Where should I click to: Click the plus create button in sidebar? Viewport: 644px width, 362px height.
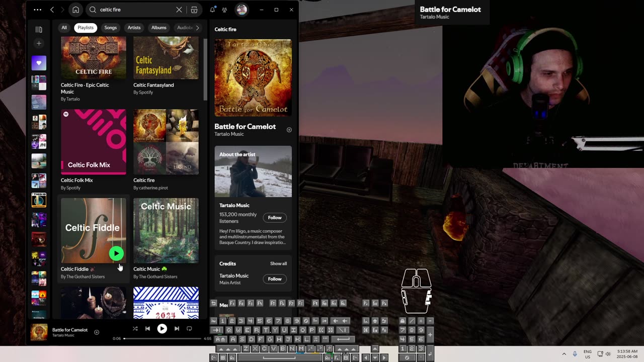coord(39,43)
